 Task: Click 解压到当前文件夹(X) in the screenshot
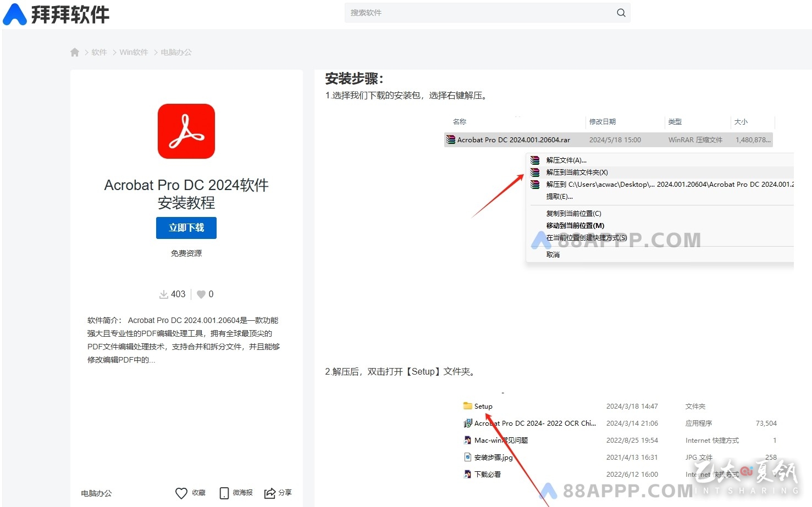577,172
